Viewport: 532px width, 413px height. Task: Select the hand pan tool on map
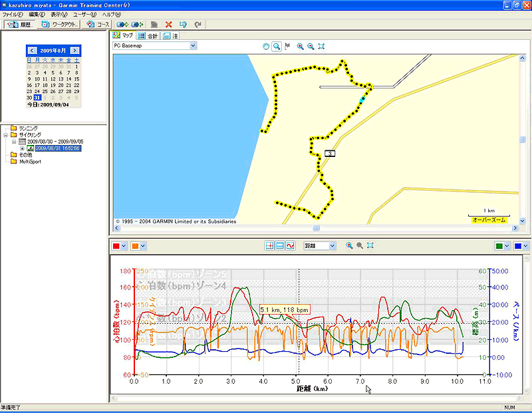[x=266, y=47]
